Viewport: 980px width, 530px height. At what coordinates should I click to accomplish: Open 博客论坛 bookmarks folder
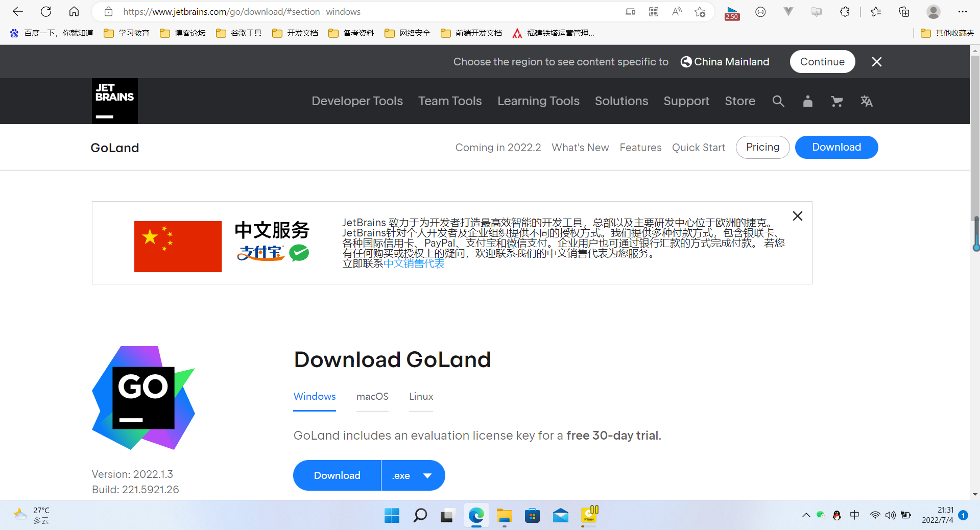coord(183,33)
